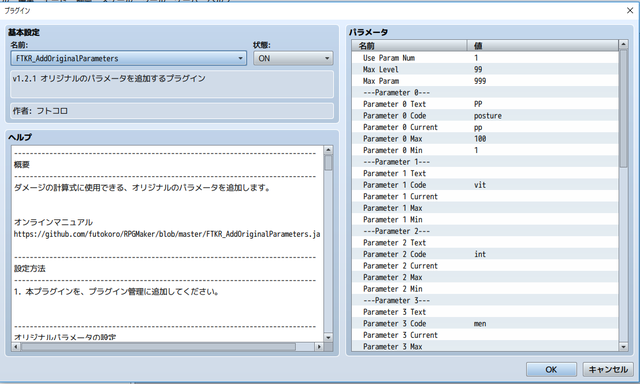Click the value 'int' for Parameter 2 Code
This screenshot has width=640, height=384.
pos(480,254)
